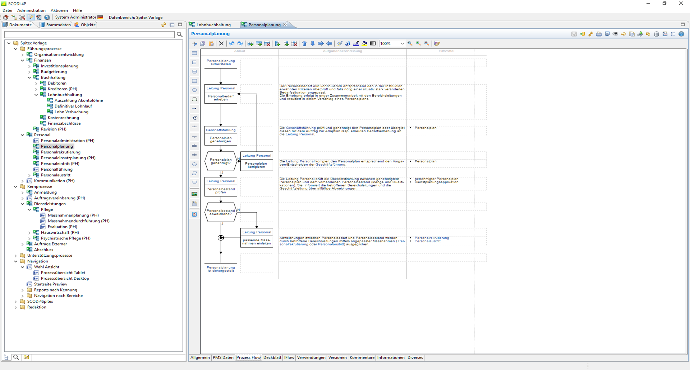
Task: Expand the Organisationsentwicklung node
Action: point(23,55)
